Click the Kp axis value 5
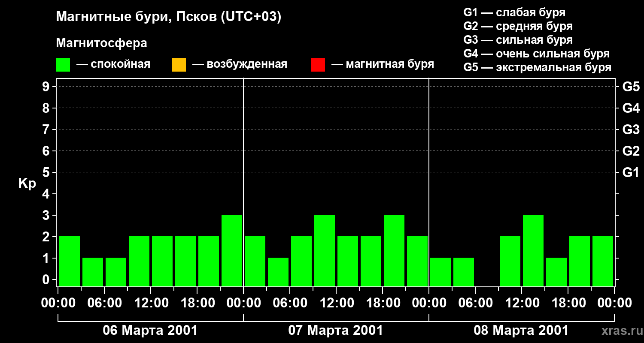 coord(47,172)
